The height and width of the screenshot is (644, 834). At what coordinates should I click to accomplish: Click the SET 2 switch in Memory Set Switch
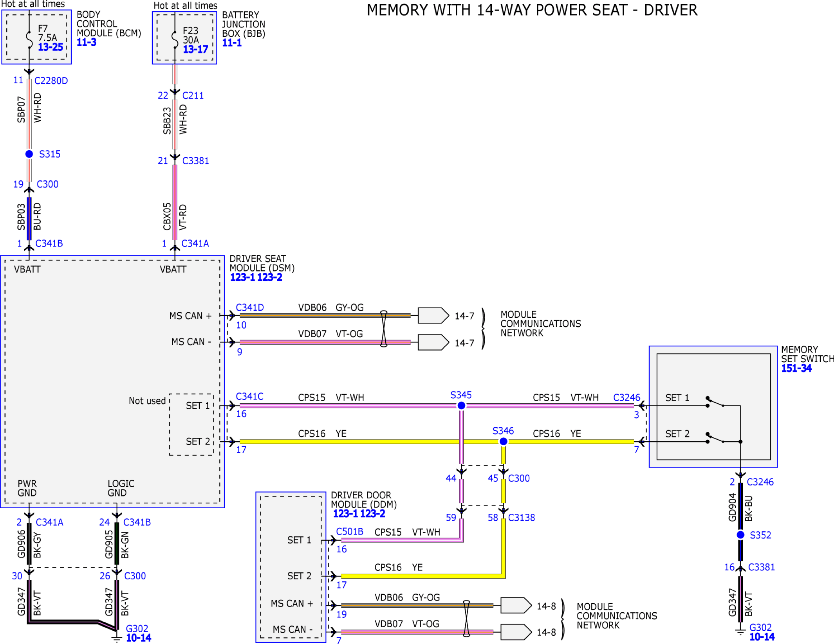tap(715, 438)
